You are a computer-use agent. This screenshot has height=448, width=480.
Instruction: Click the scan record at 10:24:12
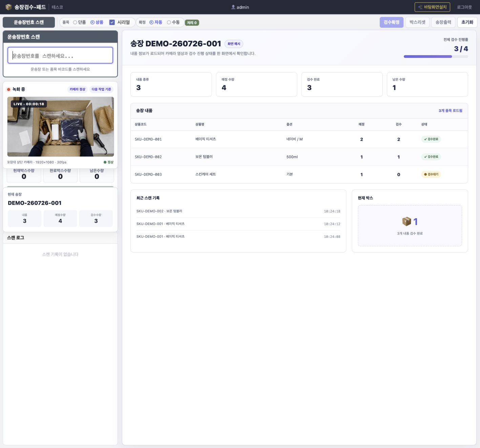point(238,224)
